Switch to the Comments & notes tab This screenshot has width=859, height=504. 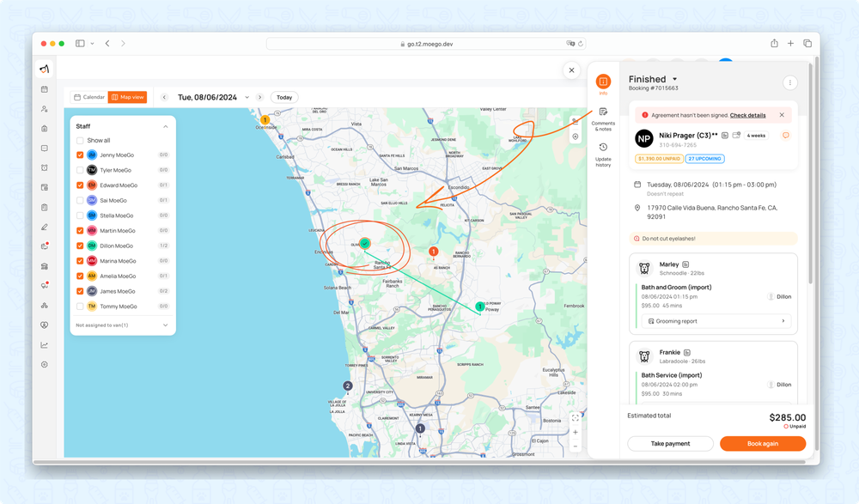coord(603,114)
